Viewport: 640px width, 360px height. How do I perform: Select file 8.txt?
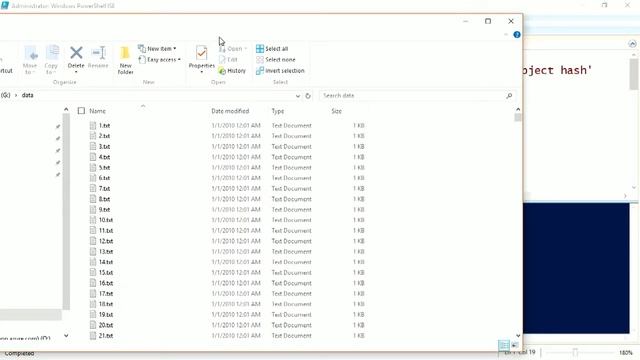coord(104,199)
